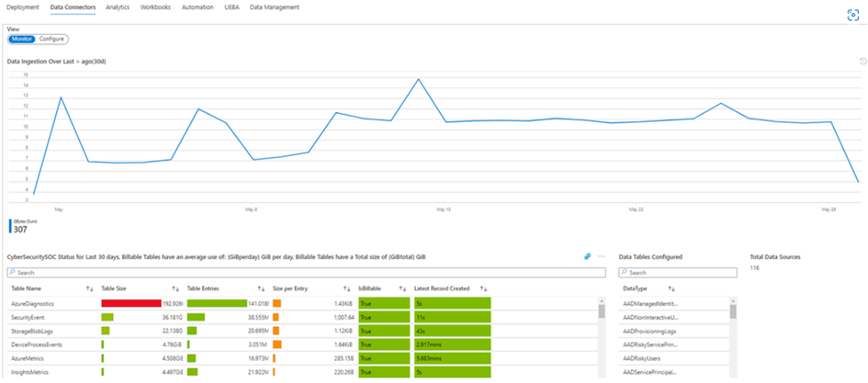Screen dimensions: 868x383
Task: Click AzureDiagnostics orange size per entry bar
Action: [x=277, y=304]
